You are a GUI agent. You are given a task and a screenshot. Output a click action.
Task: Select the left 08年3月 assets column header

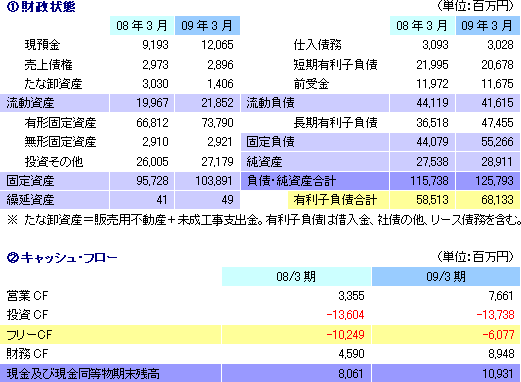pyautogui.click(x=142, y=26)
